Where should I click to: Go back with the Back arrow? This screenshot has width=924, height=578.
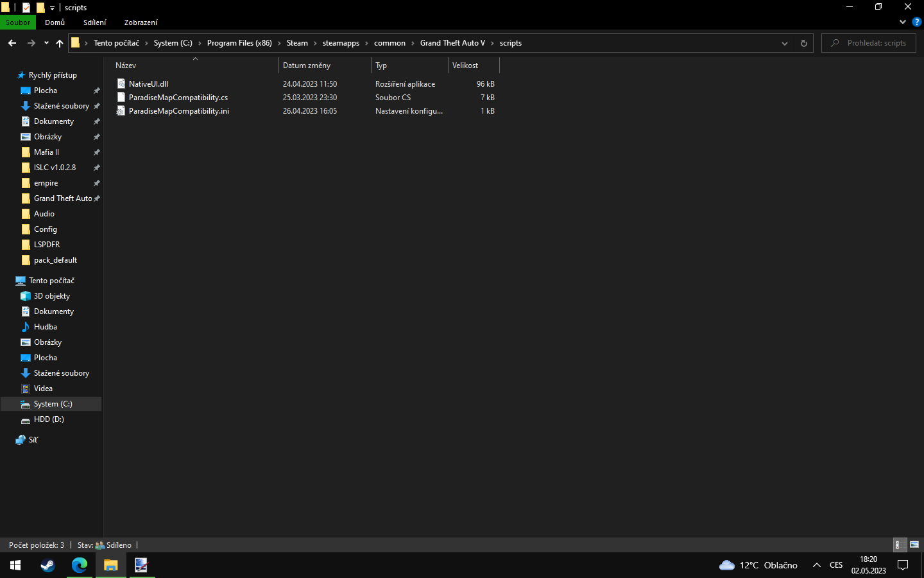(12, 43)
